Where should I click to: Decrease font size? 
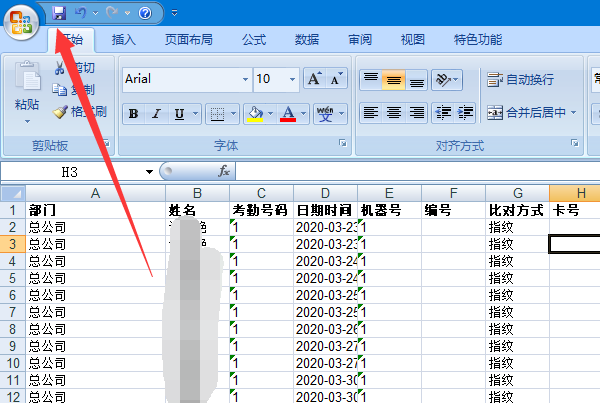tap(336, 79)
